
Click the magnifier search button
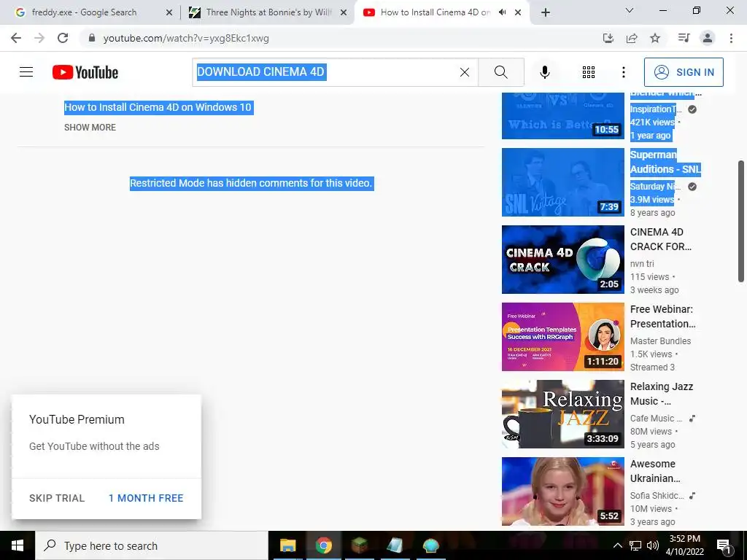(500, 72)
